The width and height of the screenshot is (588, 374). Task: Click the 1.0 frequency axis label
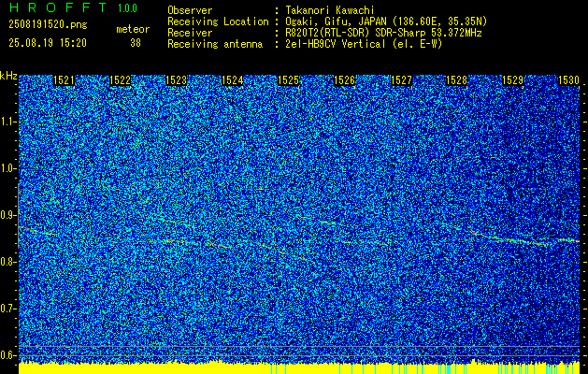point(7,168)
